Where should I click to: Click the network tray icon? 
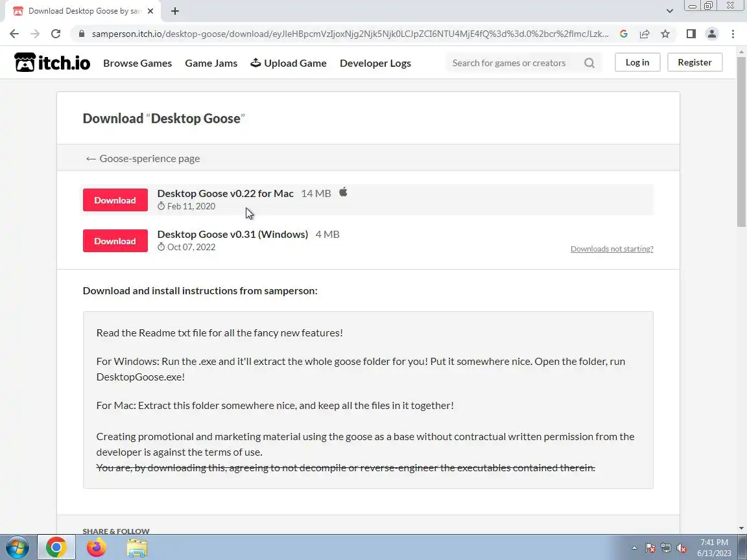point(666,548)
